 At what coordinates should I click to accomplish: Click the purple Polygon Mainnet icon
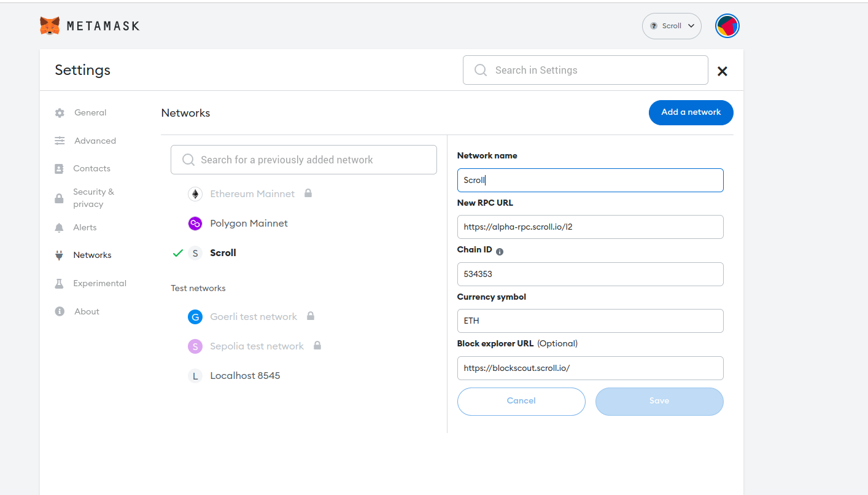point(195,224)
